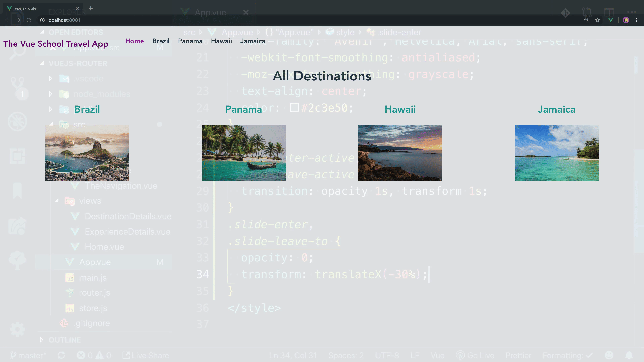
Task: Open the Jamaica turquoise sea photo
Action: (x=557, y=153)
